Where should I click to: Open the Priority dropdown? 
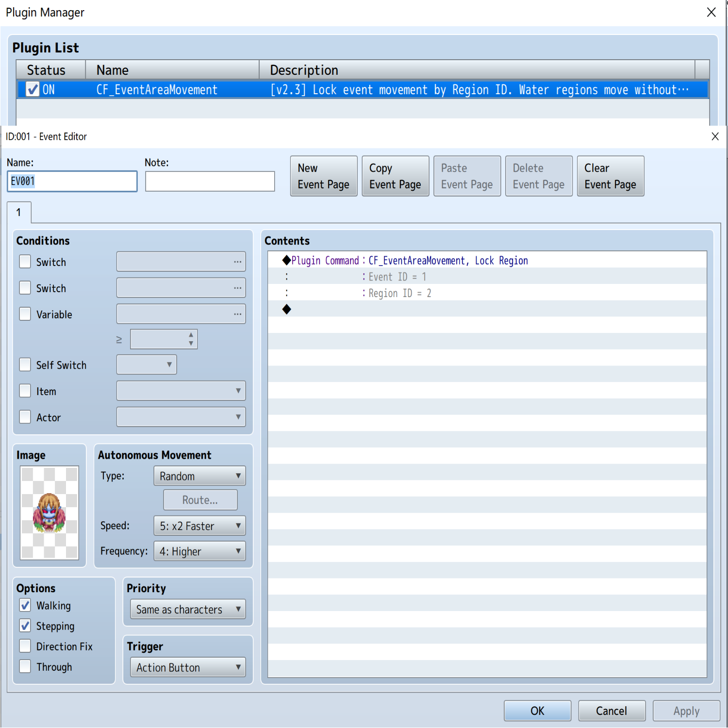(188, 609)
